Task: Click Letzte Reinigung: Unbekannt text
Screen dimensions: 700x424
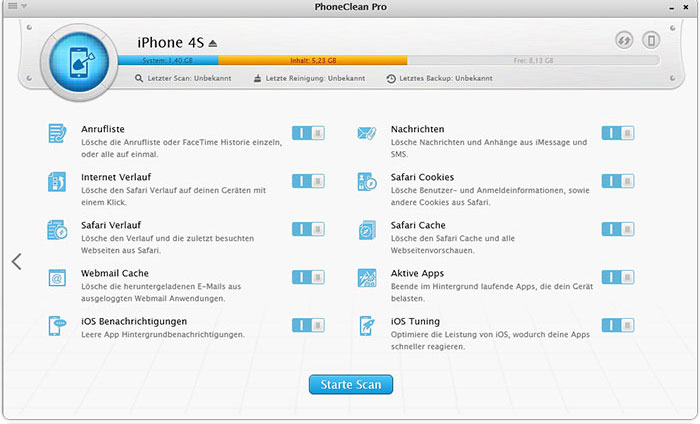Action: (x=315, y=78)
